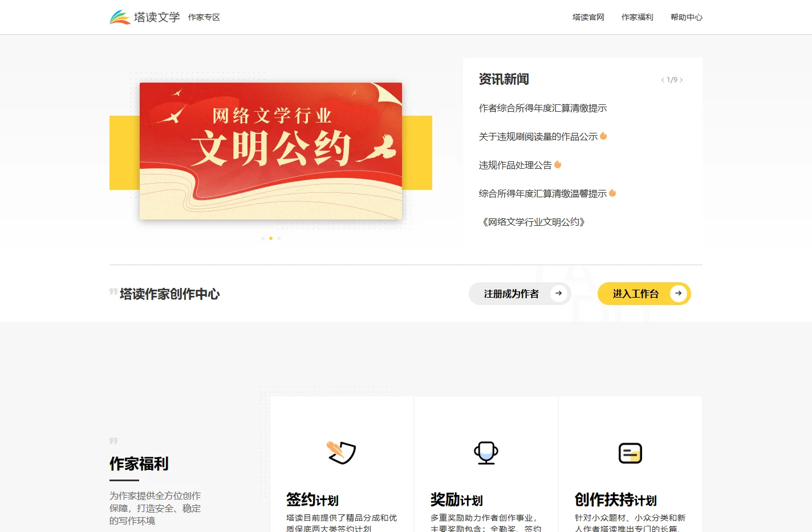Open 关于违规刷阅读量的作品公示 news item
Image resolution: width=812 pixels, height=532 pixels.
[x=538, y=136]
